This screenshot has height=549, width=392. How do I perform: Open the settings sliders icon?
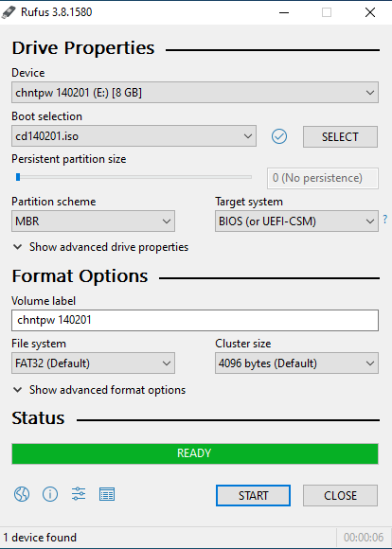[x=79, y=494]
